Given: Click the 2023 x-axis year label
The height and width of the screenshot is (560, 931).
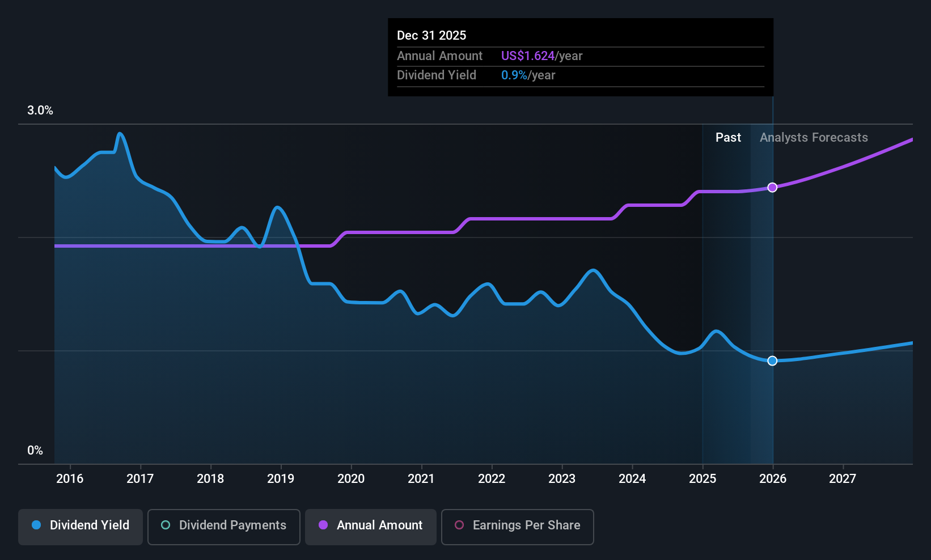Looking at the screenshot, I should click(562, 479).
